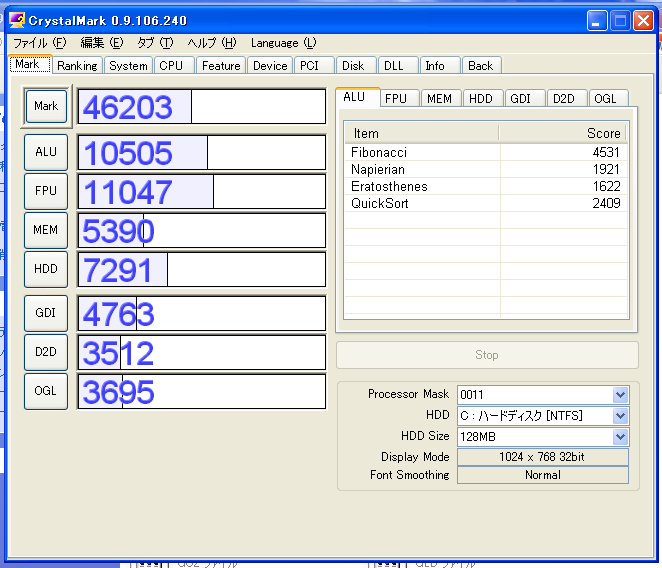The image size is (662, 568).
Task: Switch to the Ranking tab
Action: 77,66
